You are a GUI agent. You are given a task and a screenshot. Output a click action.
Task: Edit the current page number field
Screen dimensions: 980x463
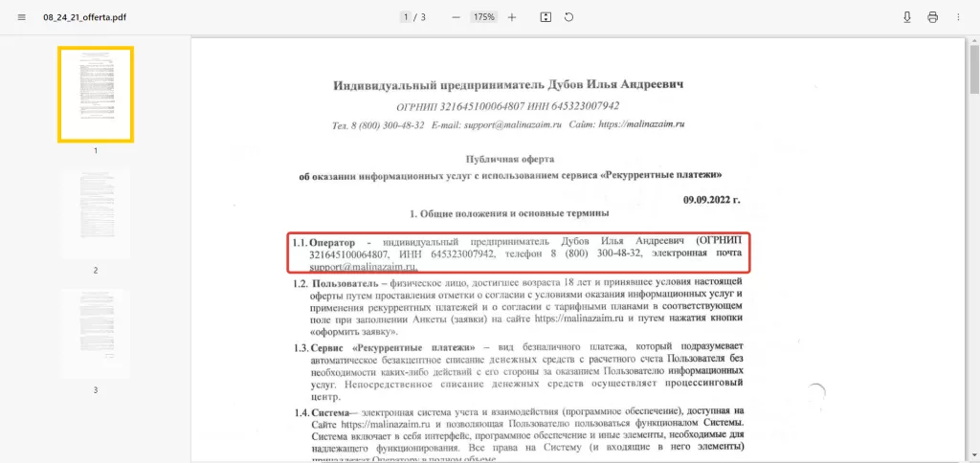tap(406, 17)
